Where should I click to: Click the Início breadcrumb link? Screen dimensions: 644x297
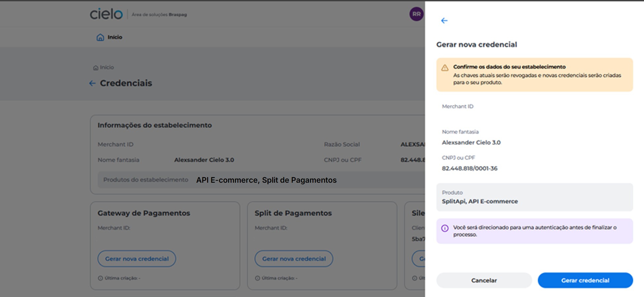pyautogui.click(x=107, y=67)
